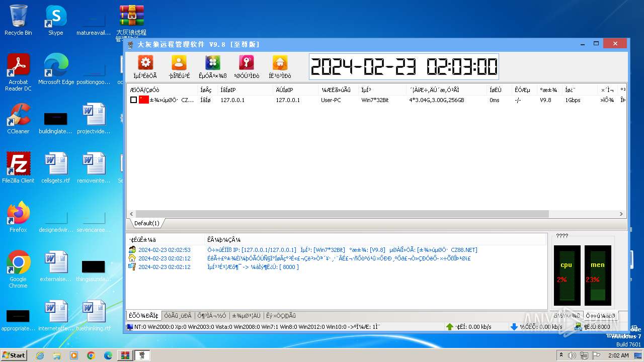Click the User-PC cell in host row

coord(331,100)
